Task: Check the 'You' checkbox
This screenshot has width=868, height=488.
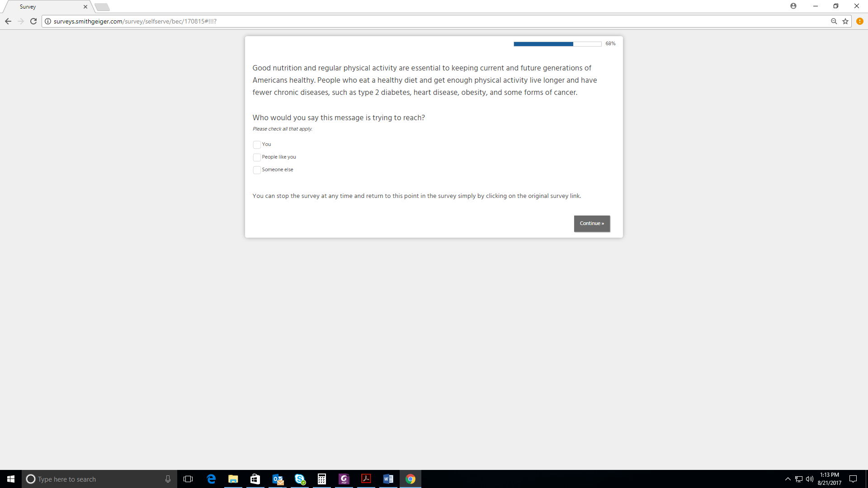Action: (x=257, y=145)
